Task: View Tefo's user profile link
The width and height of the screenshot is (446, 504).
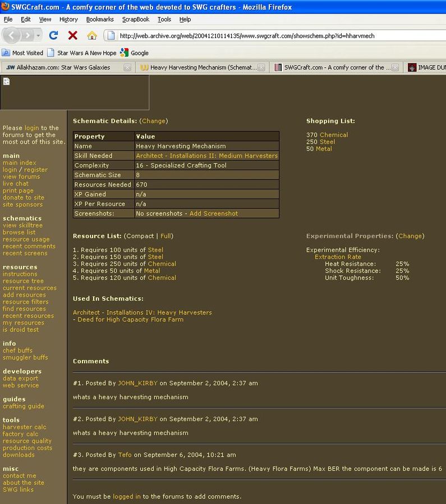Action: 125,455
